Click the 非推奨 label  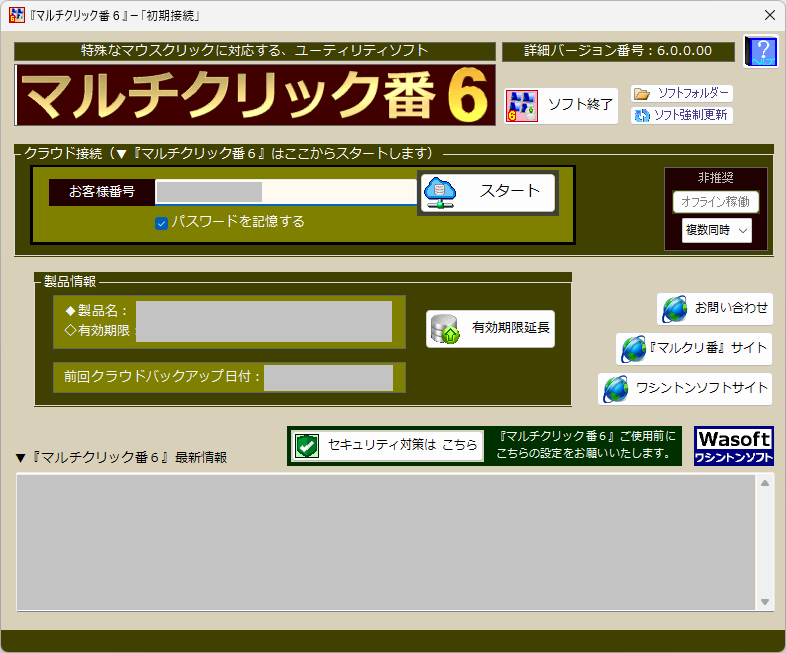(715, 178)
